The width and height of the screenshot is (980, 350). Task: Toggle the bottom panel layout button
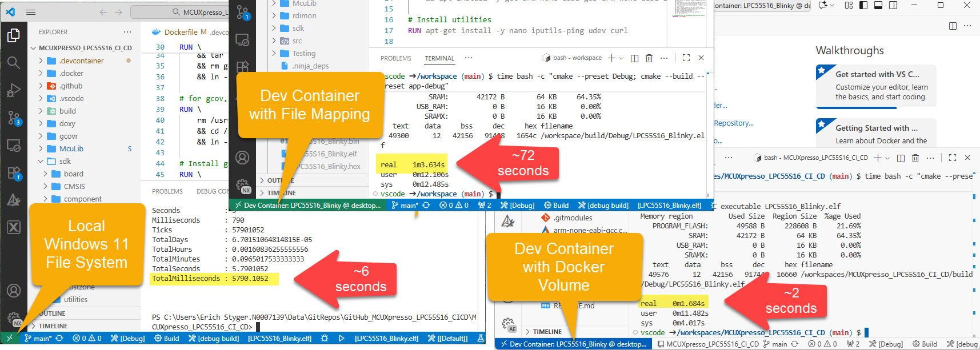tap(878, 6)
